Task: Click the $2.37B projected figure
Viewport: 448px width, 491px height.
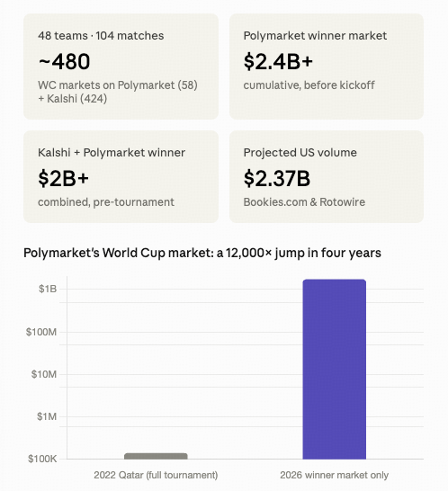Action: 277,178
